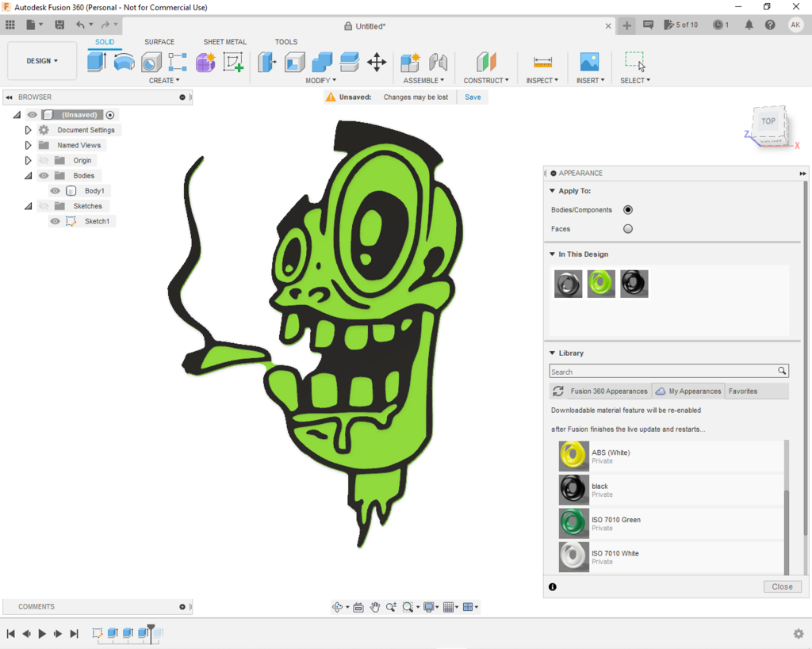The width and height of the screenshot is (812, 649).
Task: Open the DESIGN workspace dropdown
Action: pos(42,61)
